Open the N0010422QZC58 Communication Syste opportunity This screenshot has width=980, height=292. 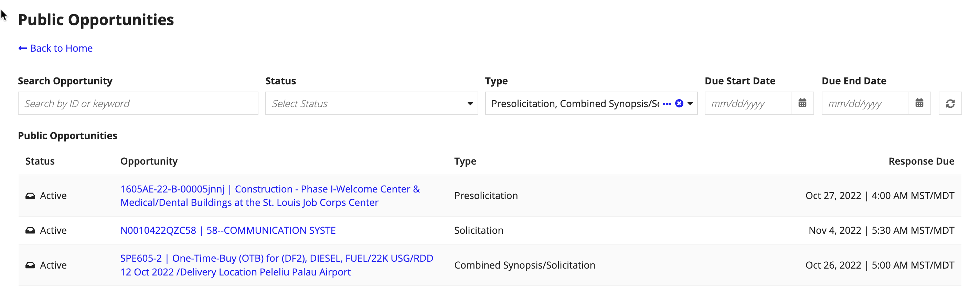point(228,230)
